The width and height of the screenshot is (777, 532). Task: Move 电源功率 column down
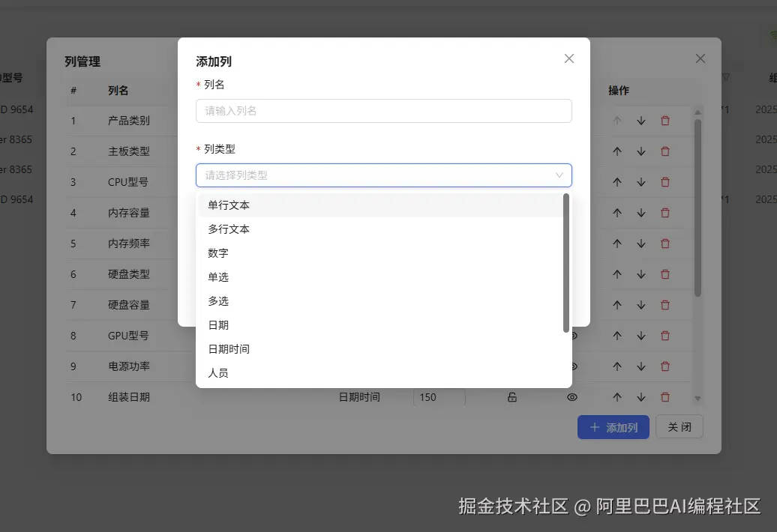tap(640, 366)
